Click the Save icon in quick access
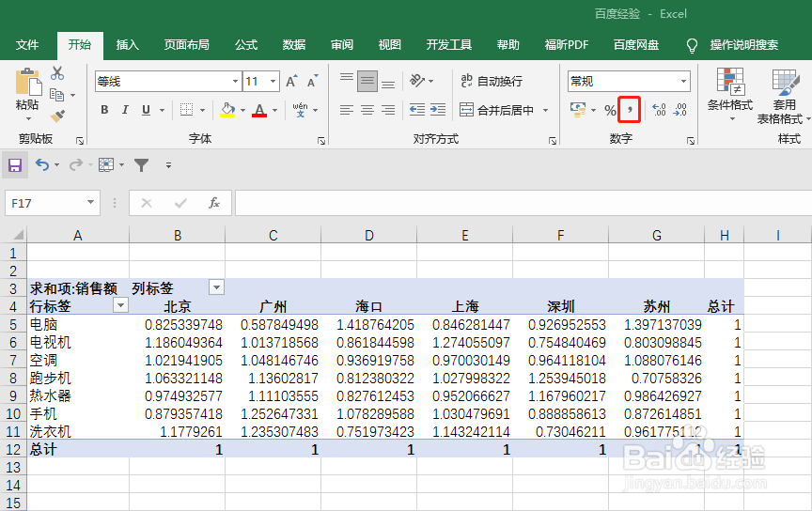This screenshot has width=812, height=511. coord(14,165)
